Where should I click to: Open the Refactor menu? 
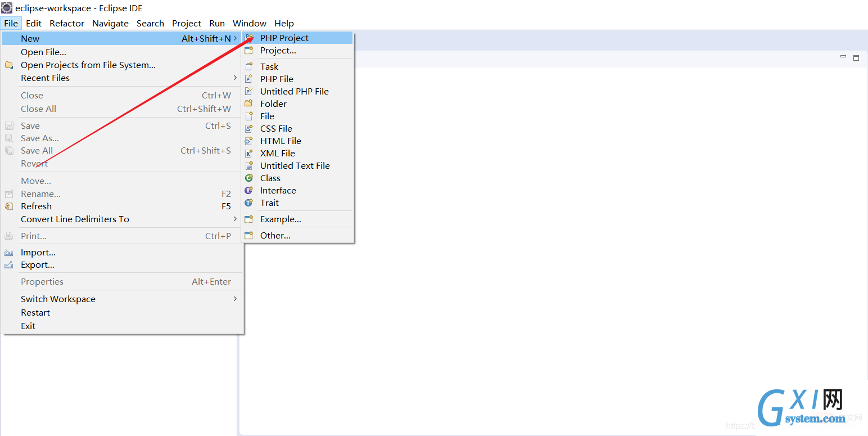click(x=67, y=23)
